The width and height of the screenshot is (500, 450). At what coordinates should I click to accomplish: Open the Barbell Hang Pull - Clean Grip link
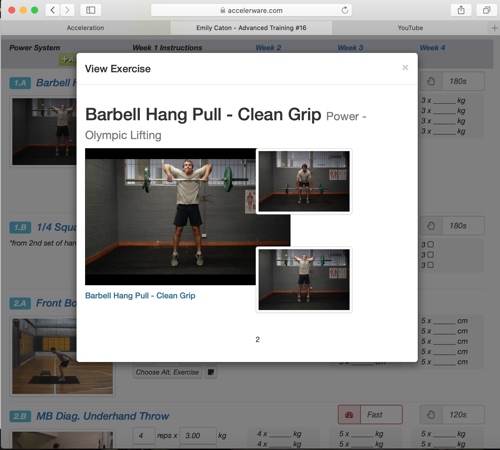point(140,296)
